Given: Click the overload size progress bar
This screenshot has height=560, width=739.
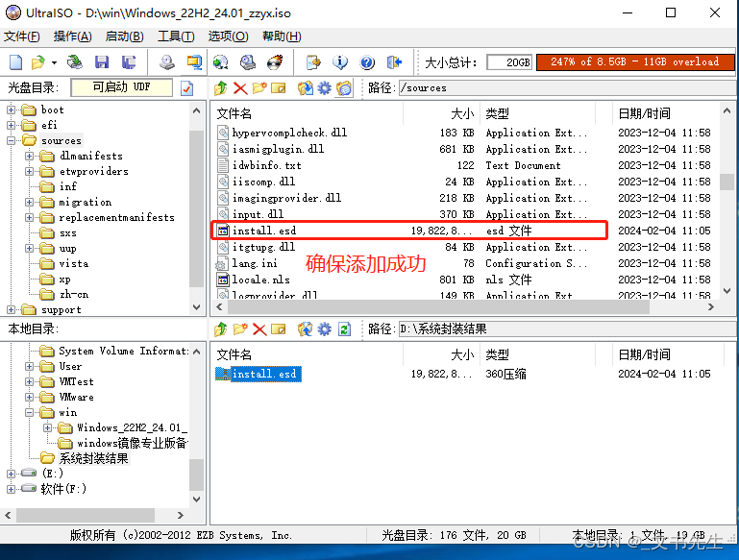Looking at the screenshot, I should click(635, 62).
